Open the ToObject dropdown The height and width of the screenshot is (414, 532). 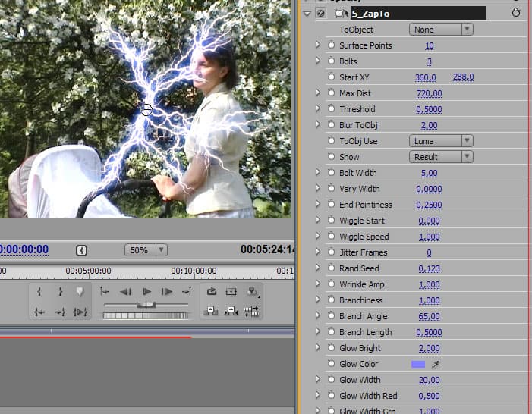click(x=441, y=30)
